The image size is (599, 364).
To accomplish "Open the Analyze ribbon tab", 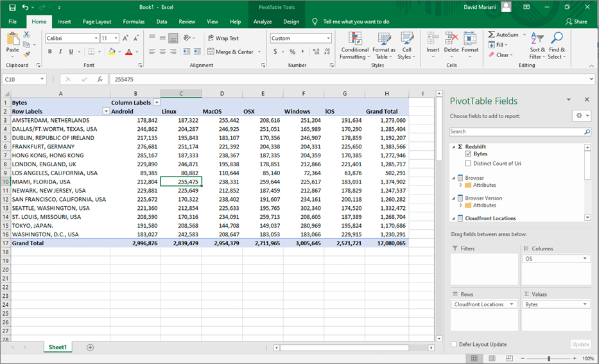I will click(262, 21).
